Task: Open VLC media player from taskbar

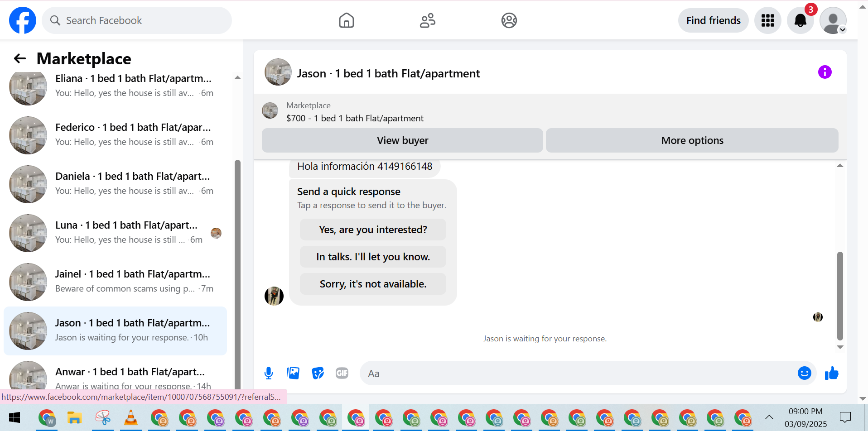Action: click(x=131, y=417)
